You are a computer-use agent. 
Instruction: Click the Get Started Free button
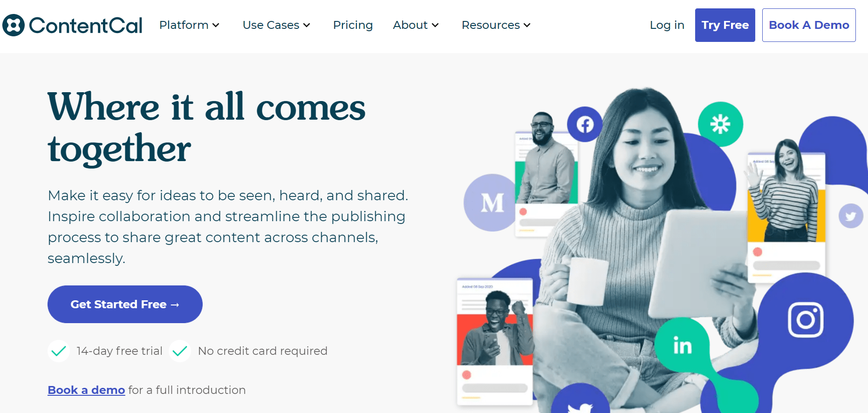pyautogui.click(x=125, y=304)
